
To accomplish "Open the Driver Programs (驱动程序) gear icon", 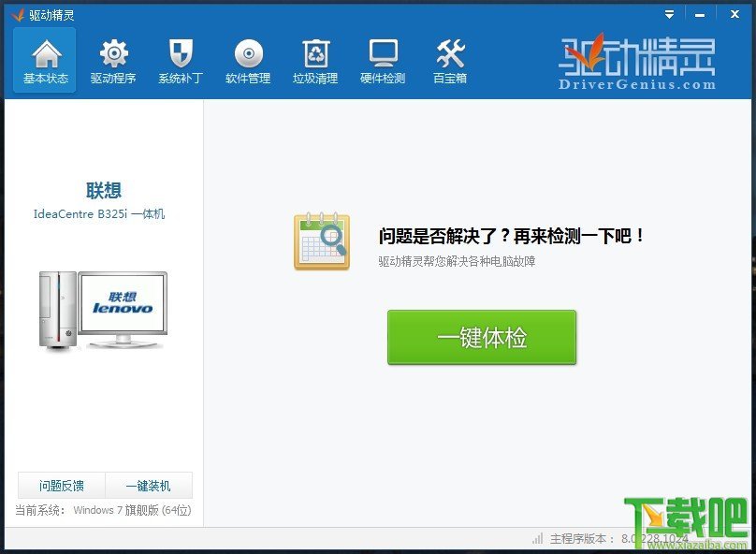I will pyautogui.click(x=112, y=58).
